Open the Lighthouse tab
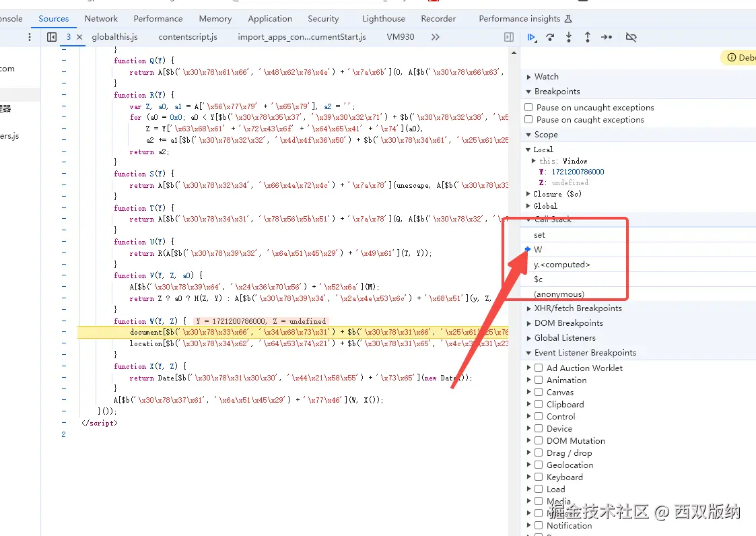This screenshot has height=536, width=756. click(x=384, y=19)
